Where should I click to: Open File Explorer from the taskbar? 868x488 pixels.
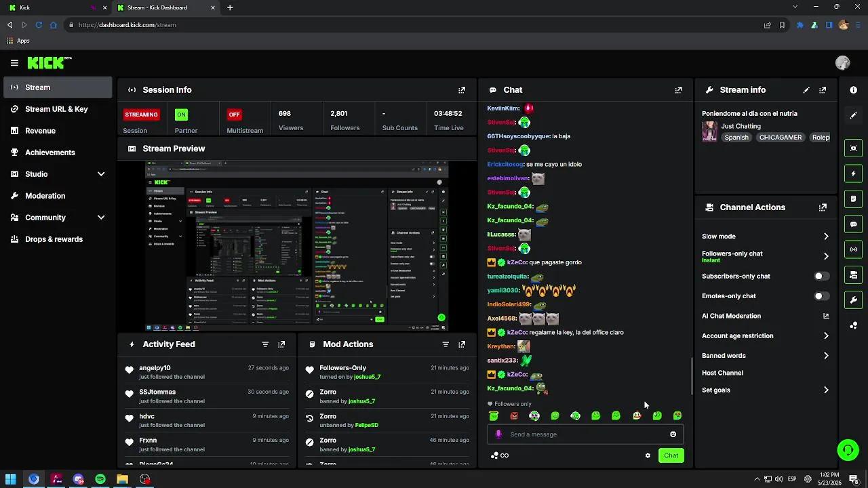122,479
